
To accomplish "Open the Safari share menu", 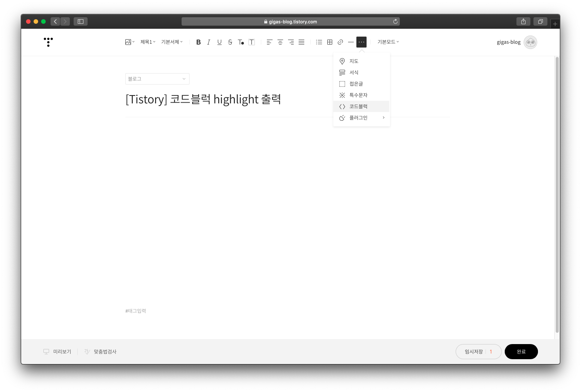I will (523, 22).
